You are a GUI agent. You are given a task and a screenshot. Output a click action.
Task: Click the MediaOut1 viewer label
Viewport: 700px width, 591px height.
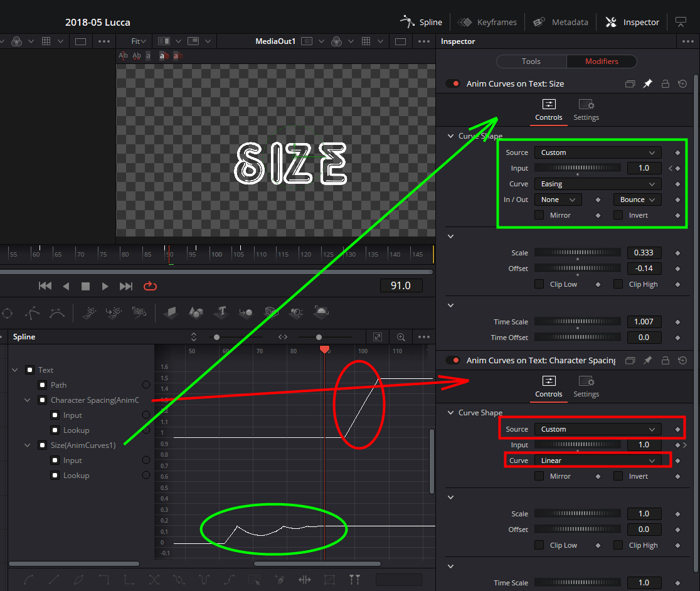(x=275, y=41)
